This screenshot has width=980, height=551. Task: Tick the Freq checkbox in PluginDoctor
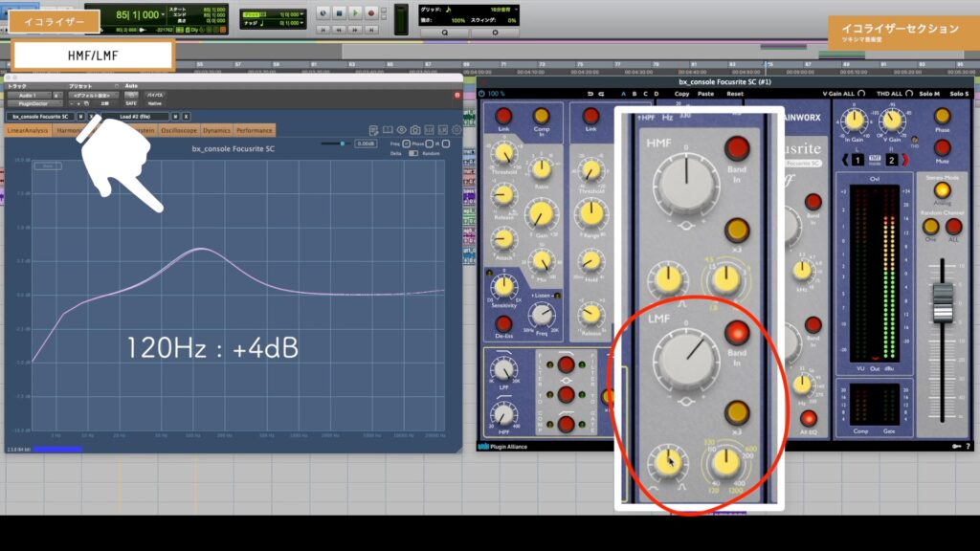[x=406, y=143]
